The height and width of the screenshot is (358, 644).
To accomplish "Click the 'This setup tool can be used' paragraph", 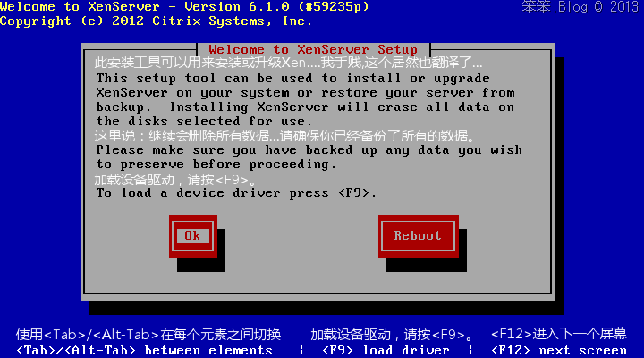I will [305, 100].
